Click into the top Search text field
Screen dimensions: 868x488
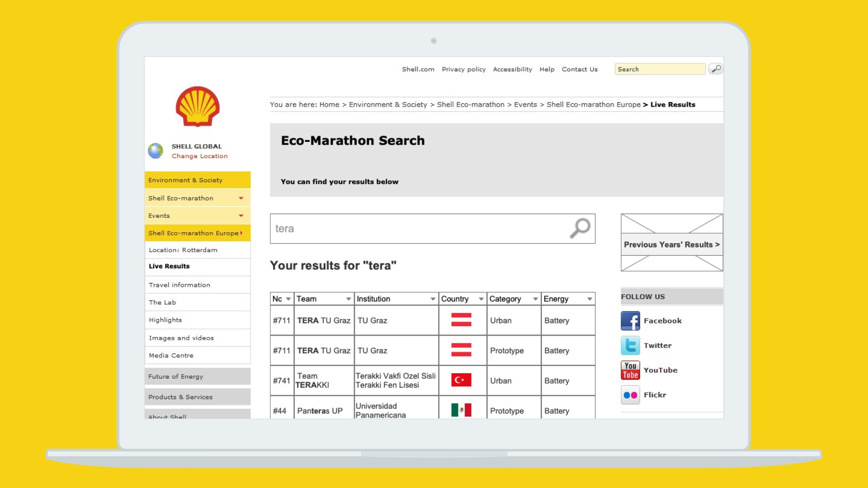click(x=659, y=69)
